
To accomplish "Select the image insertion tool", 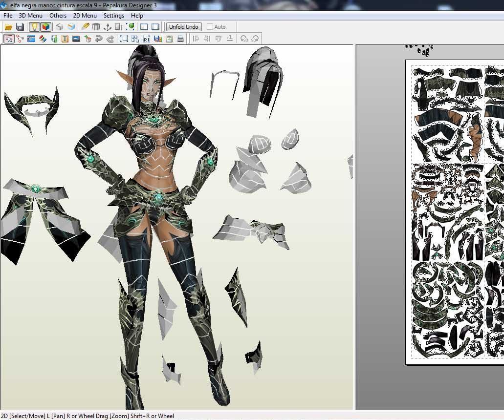I will [x=76, y=39].
